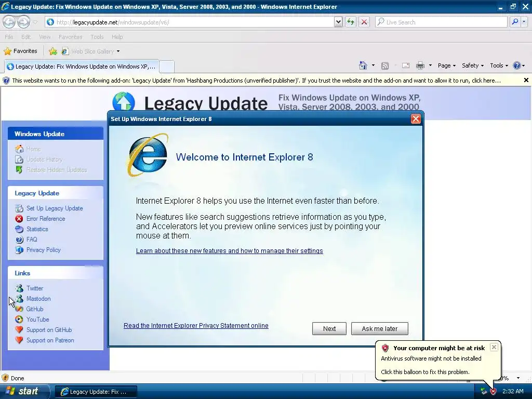Image resolution: width=532 pixels, height=399 pixels.
Task: Click the Support on GitHub heart icon
Action: click(x=19, y=330)
